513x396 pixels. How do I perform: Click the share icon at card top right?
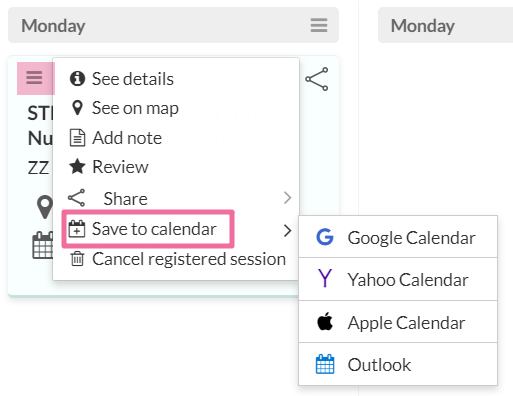(x=317, y=79)
